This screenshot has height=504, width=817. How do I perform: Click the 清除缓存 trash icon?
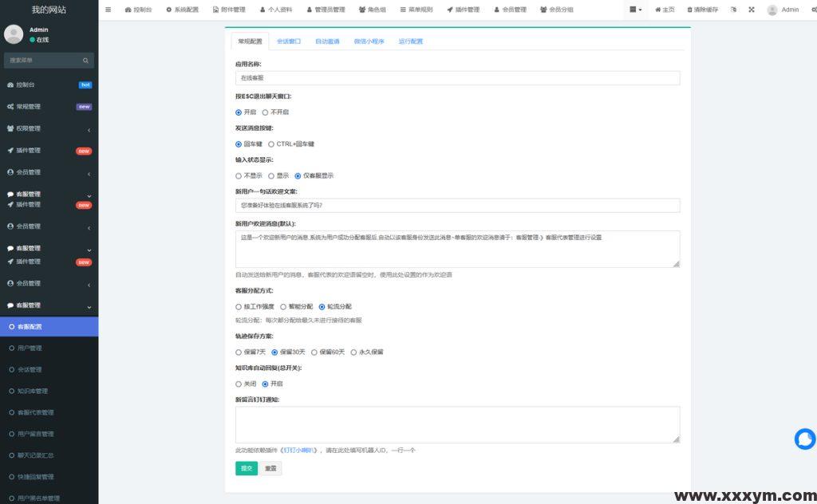tap(702, 10)
